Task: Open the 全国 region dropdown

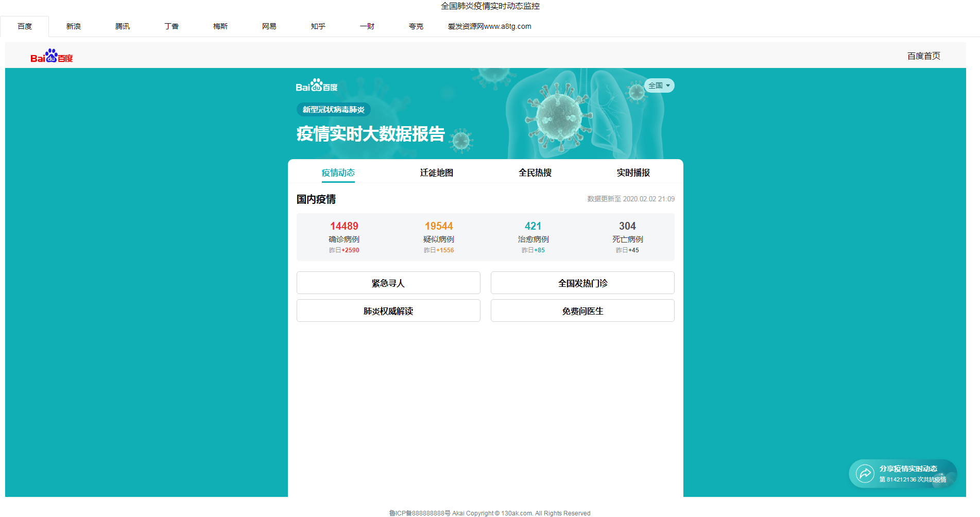Action: pyautogui.click(x=659, y=85)
